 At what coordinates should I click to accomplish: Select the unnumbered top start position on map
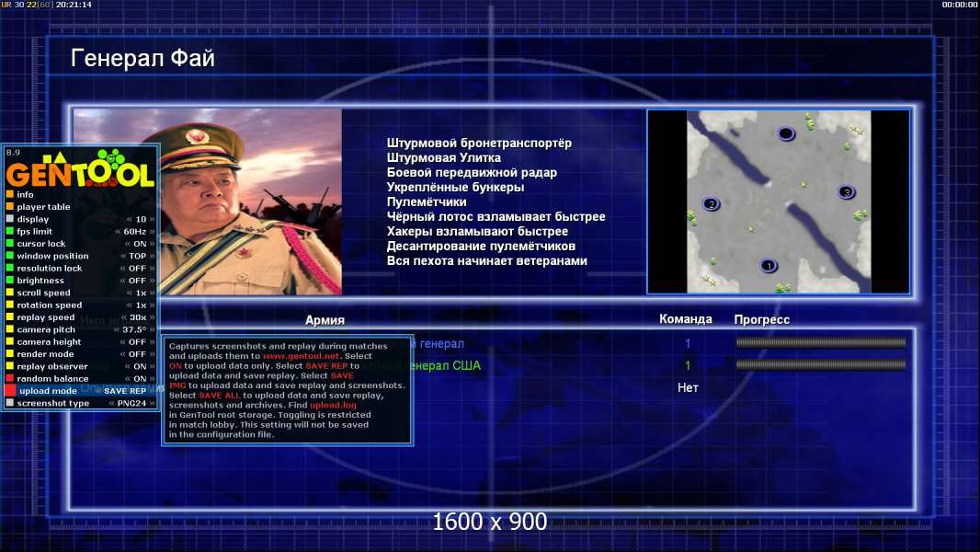786,133
